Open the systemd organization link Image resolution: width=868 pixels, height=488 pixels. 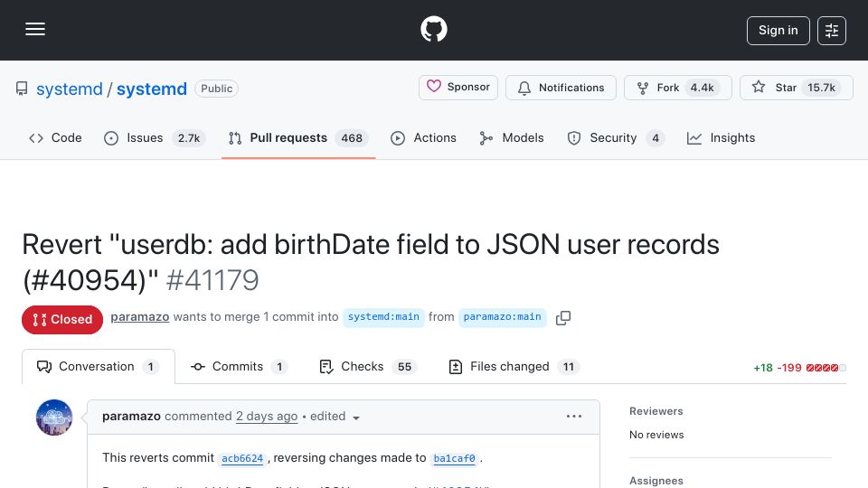pos(70,89)
